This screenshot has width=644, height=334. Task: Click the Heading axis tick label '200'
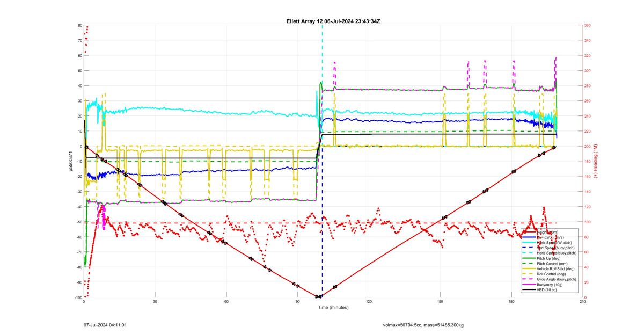588,146
